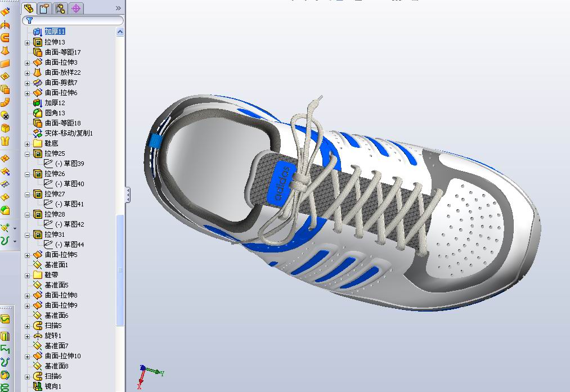Select the (-) 草图39 sketch
The image size is (570, 392).
[x=69, y=164]
